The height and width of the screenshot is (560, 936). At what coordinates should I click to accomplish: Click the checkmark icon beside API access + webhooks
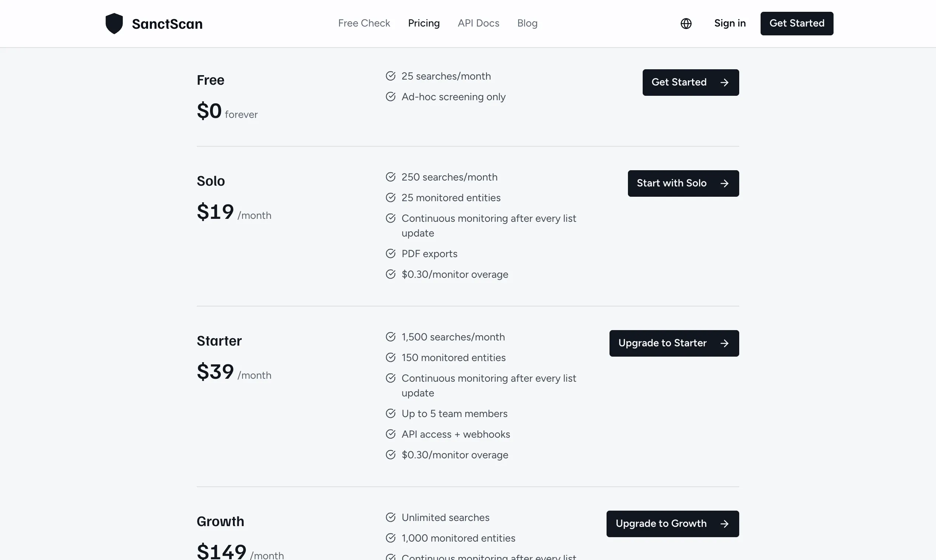coord(391,434)
